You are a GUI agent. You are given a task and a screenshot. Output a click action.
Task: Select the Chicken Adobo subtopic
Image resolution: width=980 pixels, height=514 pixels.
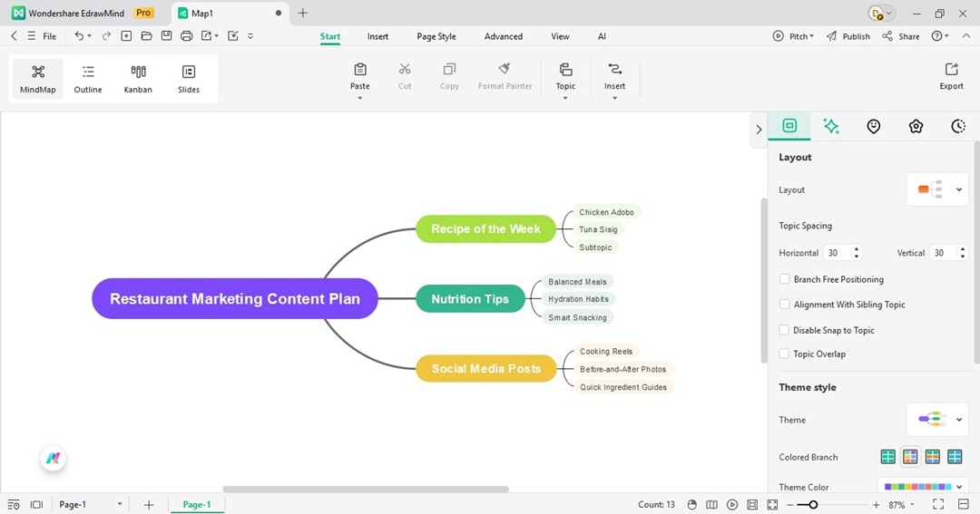tap(606, 212)
